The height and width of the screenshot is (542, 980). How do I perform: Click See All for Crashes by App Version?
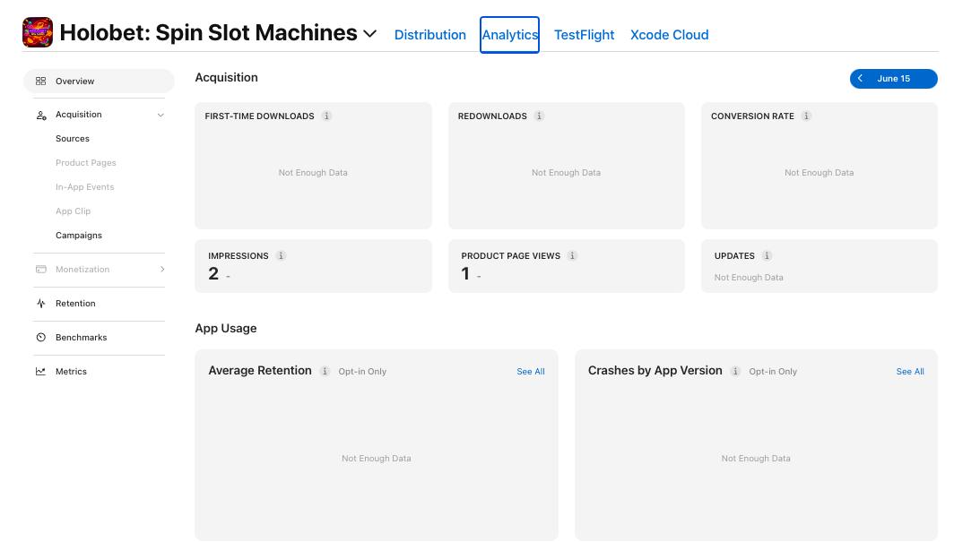pyautogui.click(x=910, y=372)
